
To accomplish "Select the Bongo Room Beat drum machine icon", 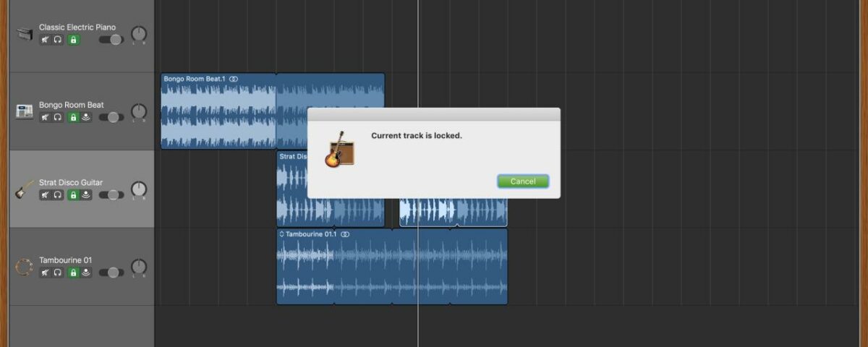I will point(25,111).
